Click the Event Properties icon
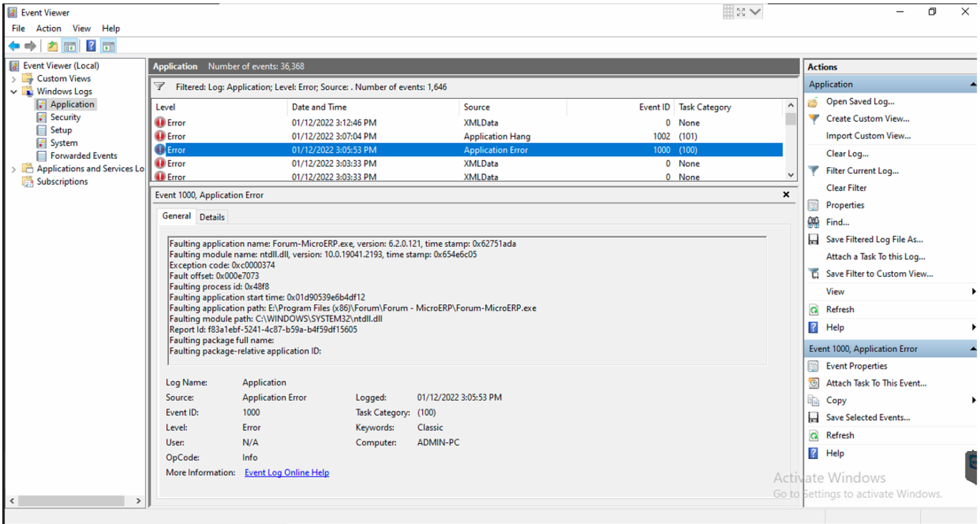This screenshot has height=524, width=980. 813,366
